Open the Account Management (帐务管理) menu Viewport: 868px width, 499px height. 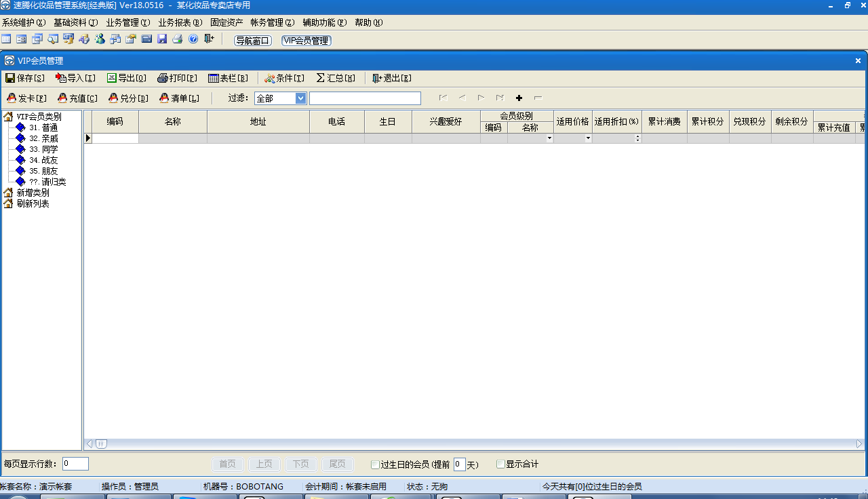273,22
